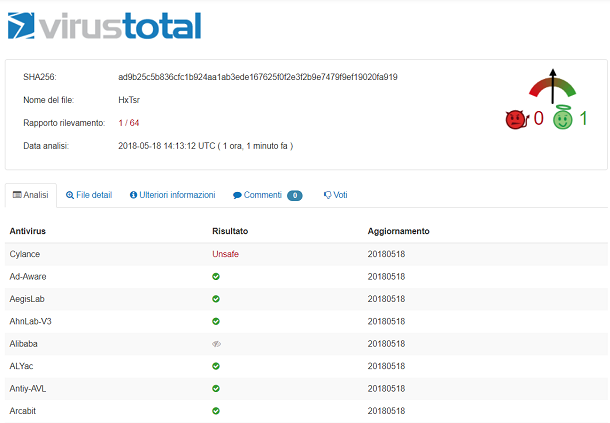This screenshot has width=610, height=423.
Task: Click the green angel harmless vote icon
Action: [x=563, y=118]
